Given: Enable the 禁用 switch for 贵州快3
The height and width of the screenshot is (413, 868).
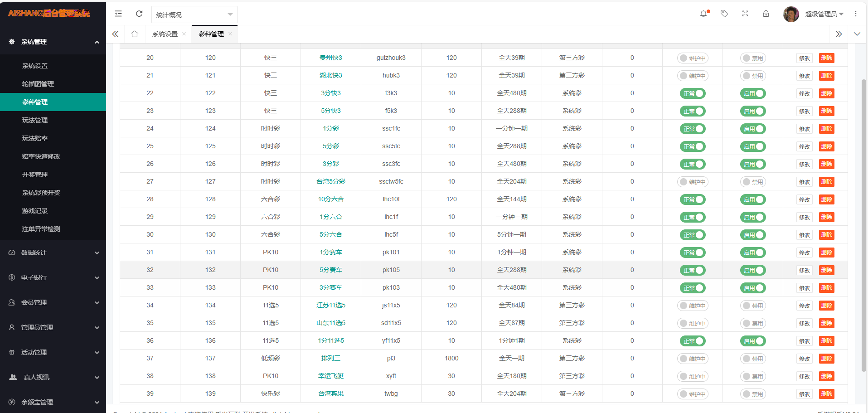Looking at the screenshot, I should pyautogui.click(x=753, y=58).
